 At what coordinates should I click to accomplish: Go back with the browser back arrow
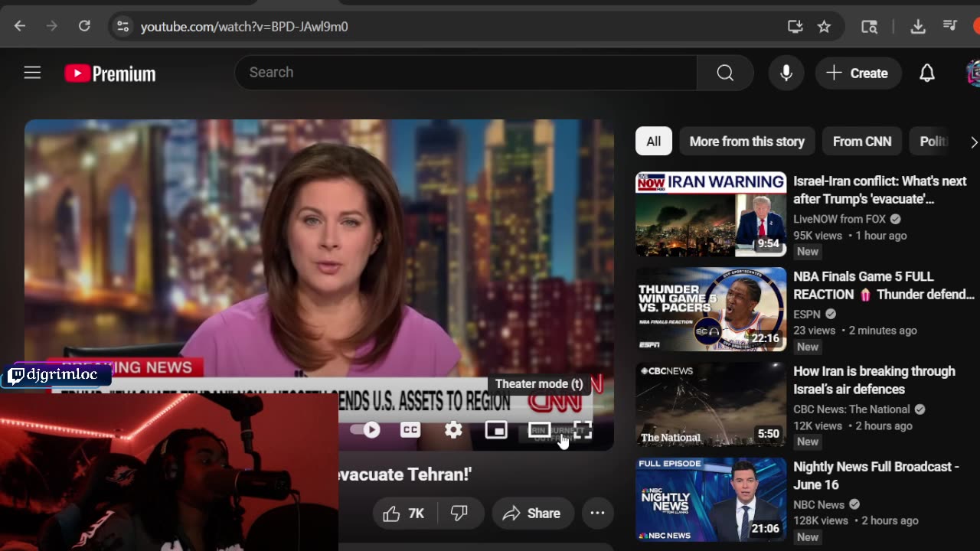pyautogui.click(x=20, y=26)
